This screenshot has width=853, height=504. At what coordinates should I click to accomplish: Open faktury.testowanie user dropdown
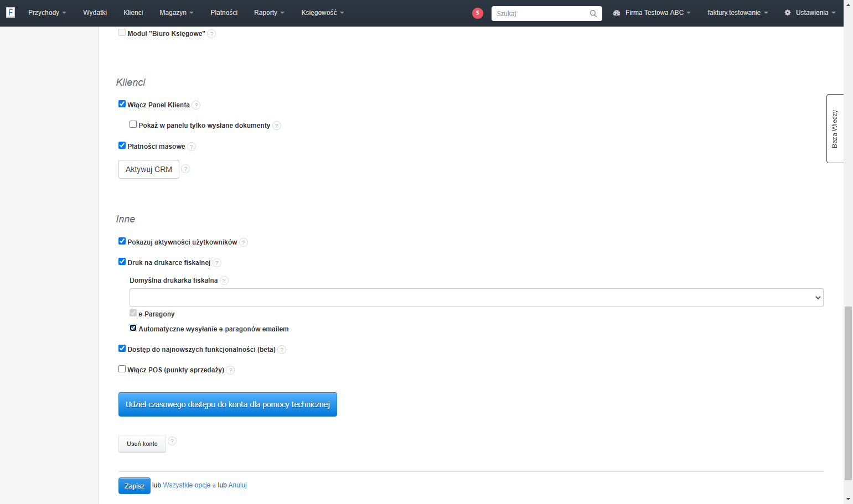[737, 13]
